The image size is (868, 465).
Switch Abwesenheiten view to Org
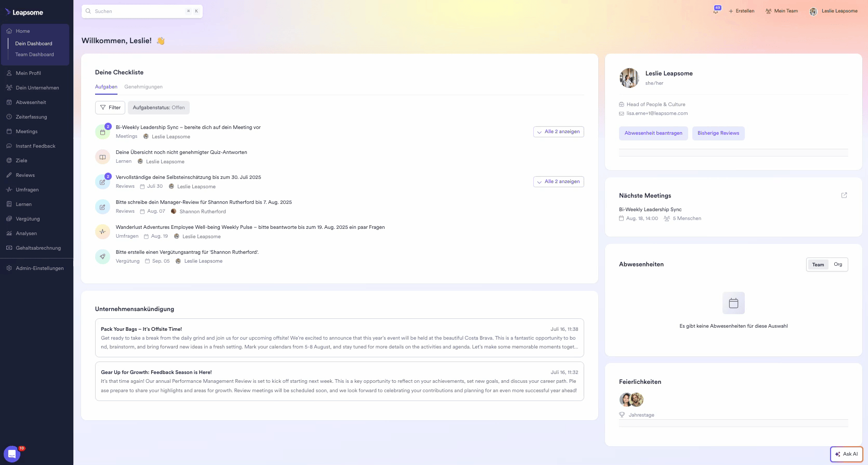click(838, 264)
